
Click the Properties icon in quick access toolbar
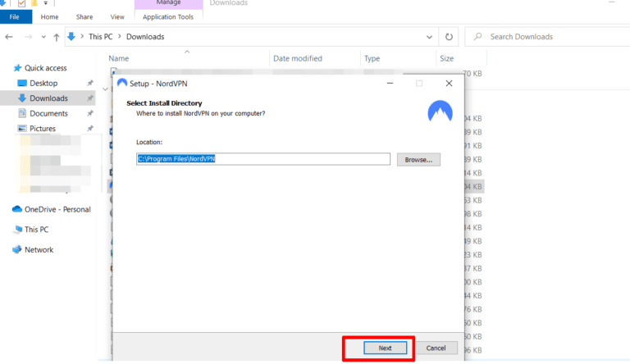pyautogui.click(x=21, y=4)
